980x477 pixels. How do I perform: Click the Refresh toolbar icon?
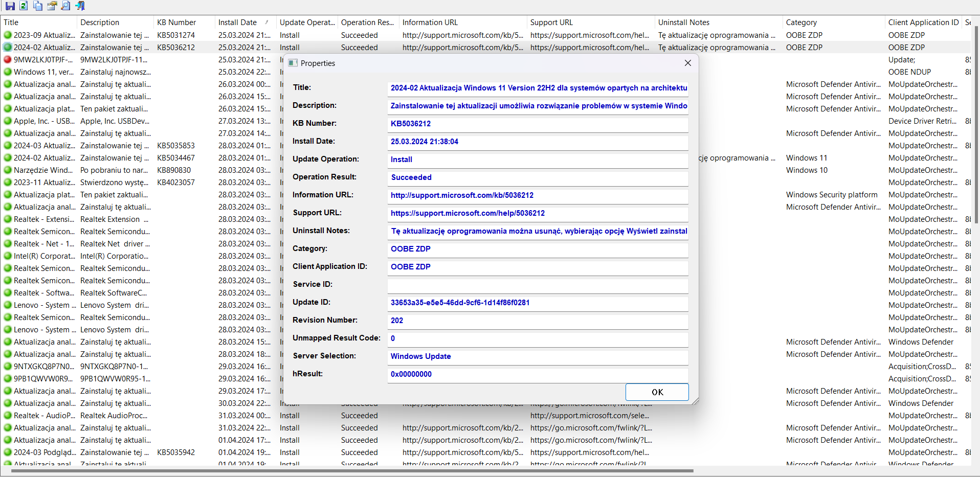click(24, 6)
